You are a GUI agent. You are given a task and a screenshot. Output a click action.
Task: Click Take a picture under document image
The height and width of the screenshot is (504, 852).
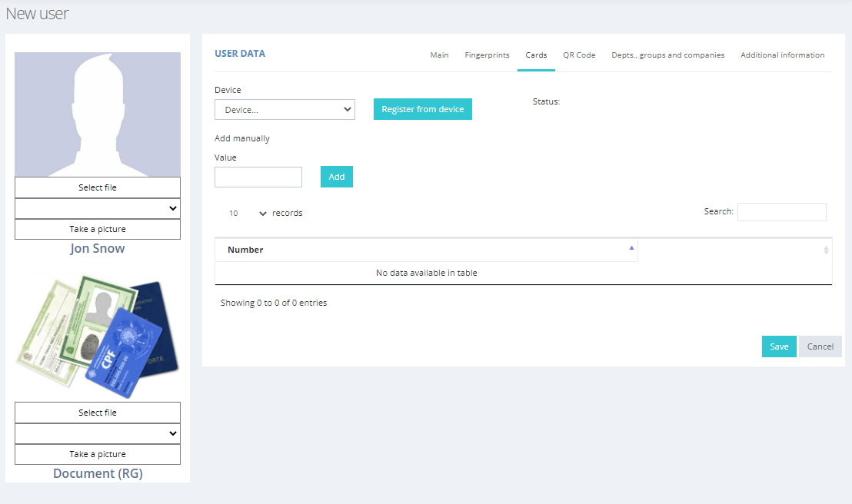coord(98,454)
